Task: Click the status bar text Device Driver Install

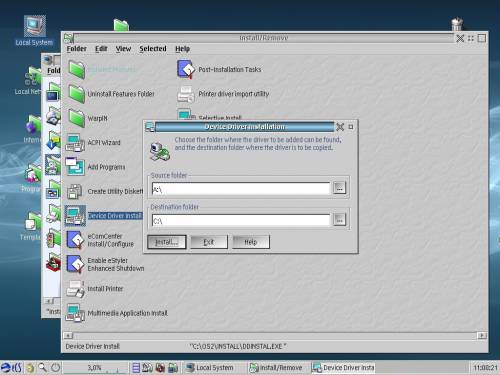Action: [x=92, y=346]
